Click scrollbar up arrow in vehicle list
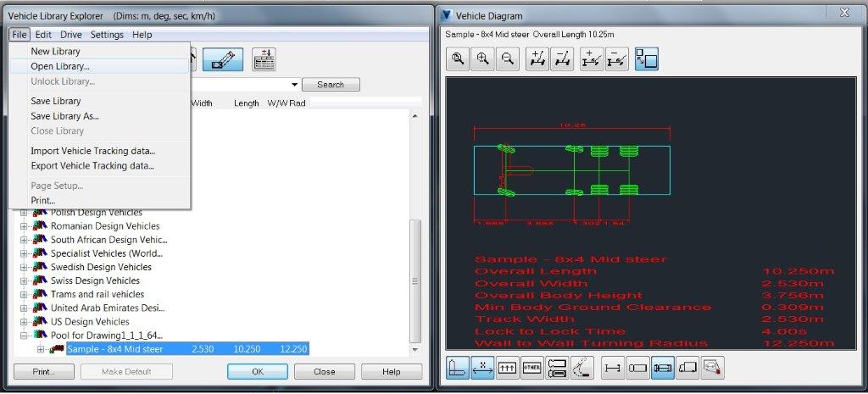Image resolution: width=868 pixels, height=394 pixels. 415,115
